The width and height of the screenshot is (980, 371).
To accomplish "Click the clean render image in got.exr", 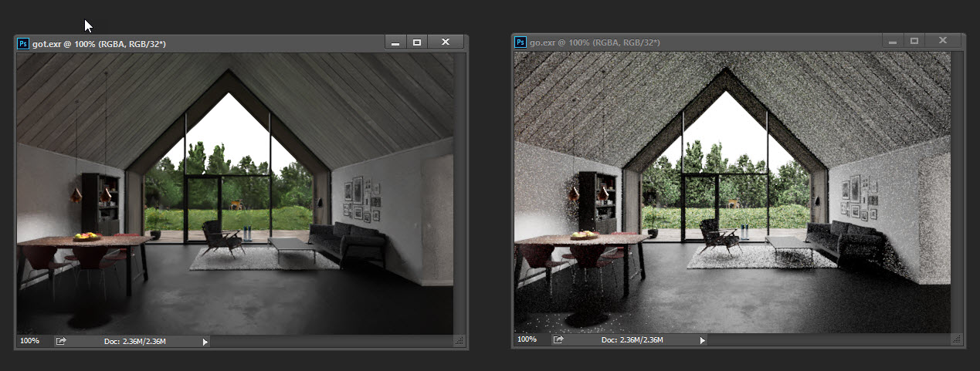I will 235,193.
